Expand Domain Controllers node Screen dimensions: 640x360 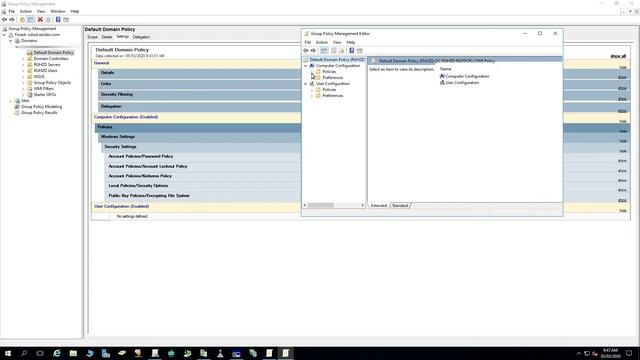[23, 59]
